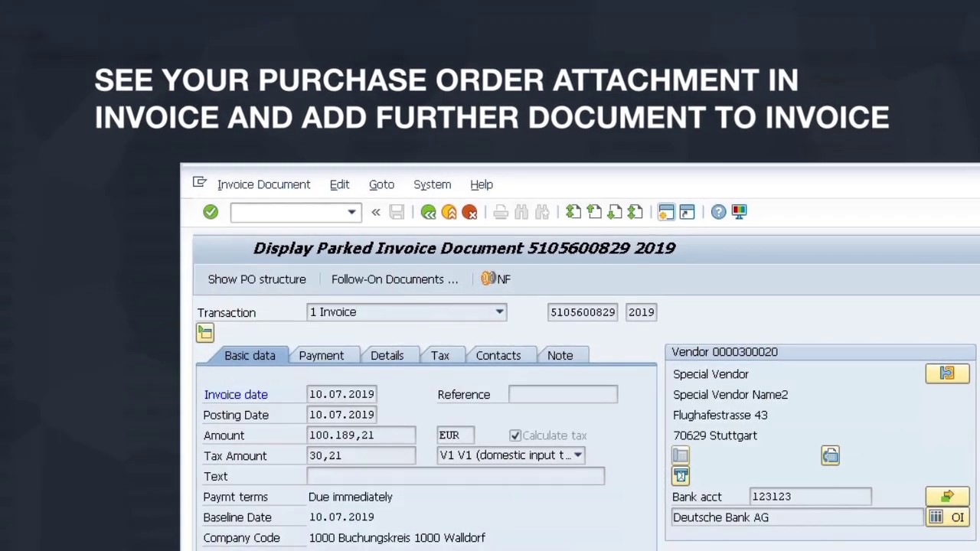Open the V1 domestic input tax dropdown
The image size is (980, 551).
pos(578,455)
